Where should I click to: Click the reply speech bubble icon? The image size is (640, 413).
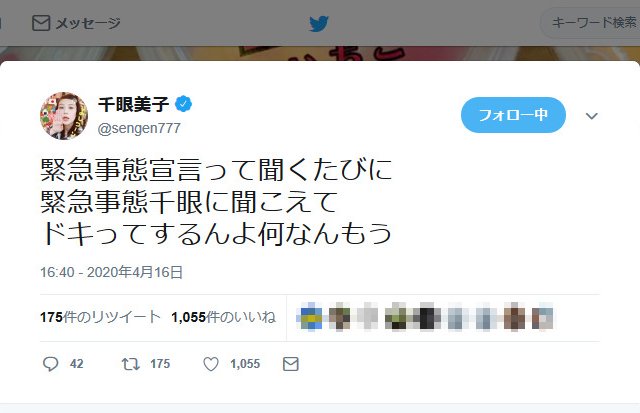tap(51, 364)
